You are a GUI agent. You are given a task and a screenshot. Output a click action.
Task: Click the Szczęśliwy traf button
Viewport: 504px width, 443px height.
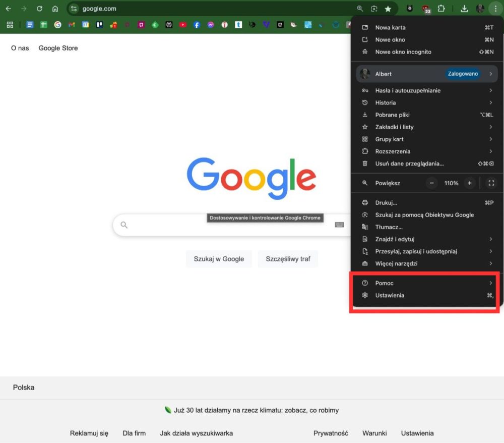288,259
